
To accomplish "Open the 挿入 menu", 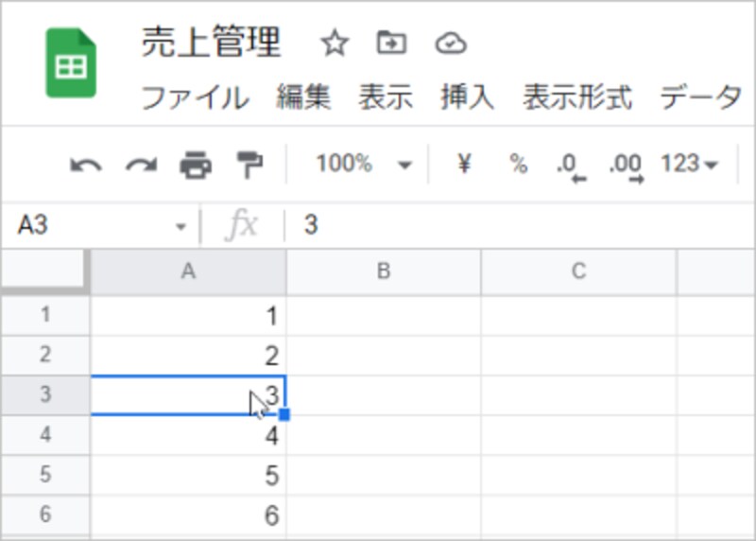I will [468, 97].
